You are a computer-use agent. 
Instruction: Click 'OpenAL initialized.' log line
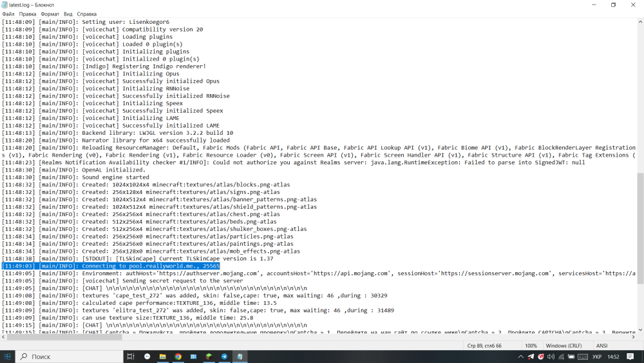point(73,170)
